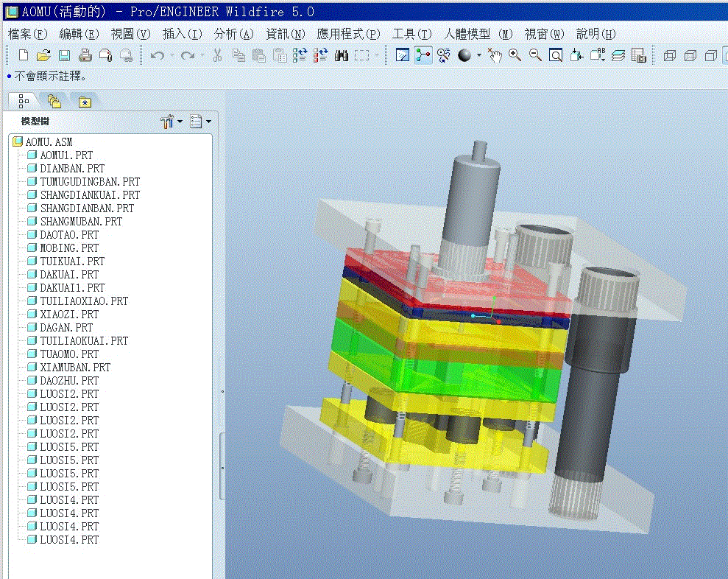The image size is (728, 579).
Task: Copy the selected item
Action: pos(238,55)
